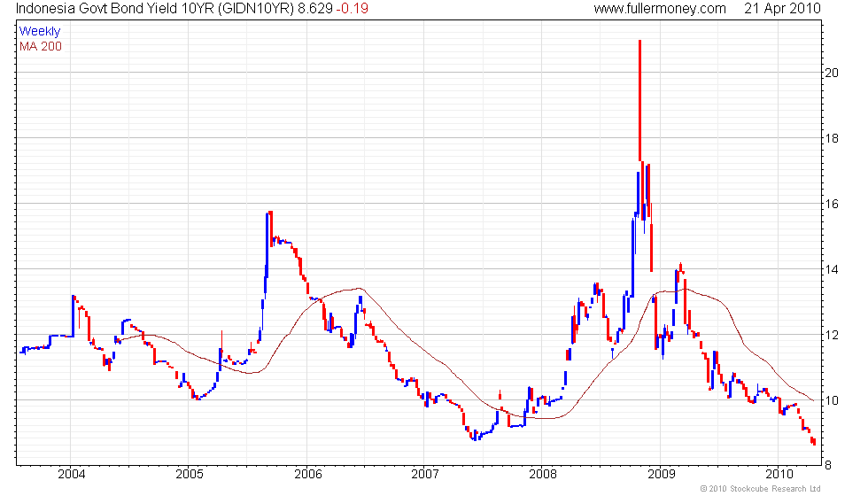
Task: Click the x-axis year label 2008
Action: pyautogui.click(x=543, y=475)
